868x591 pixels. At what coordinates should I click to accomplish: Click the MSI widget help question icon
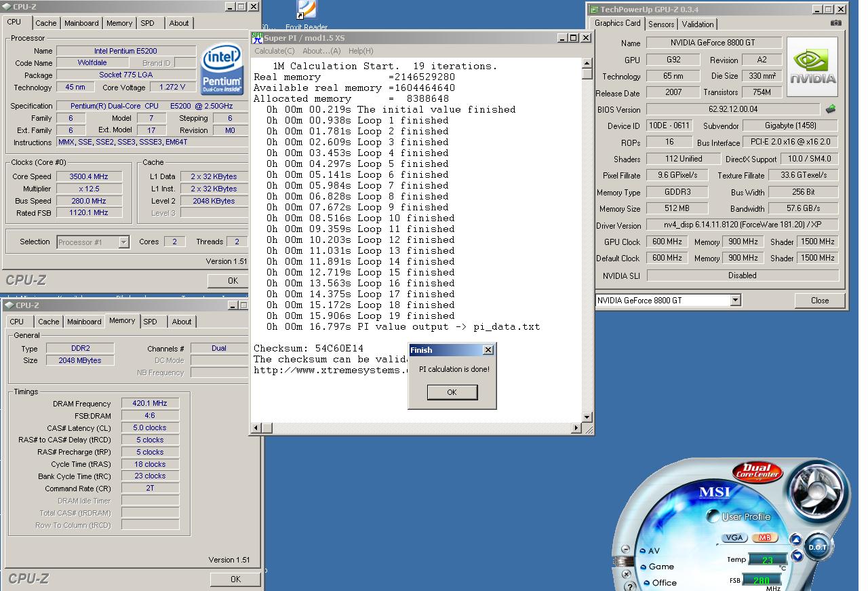tap(630, 587)
